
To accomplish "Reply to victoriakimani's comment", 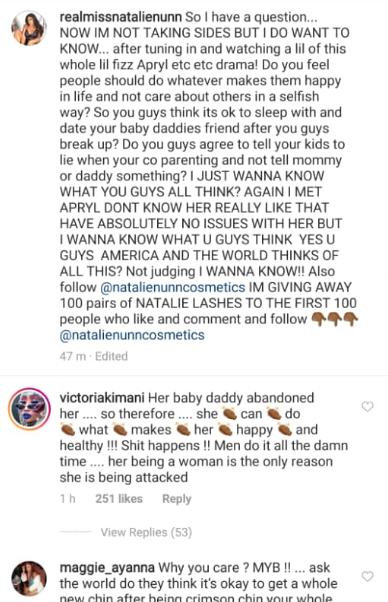I will pos(177,499).
